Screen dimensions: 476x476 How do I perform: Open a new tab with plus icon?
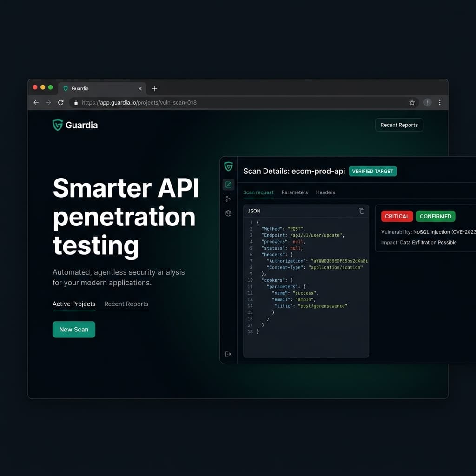pos(154,89)
